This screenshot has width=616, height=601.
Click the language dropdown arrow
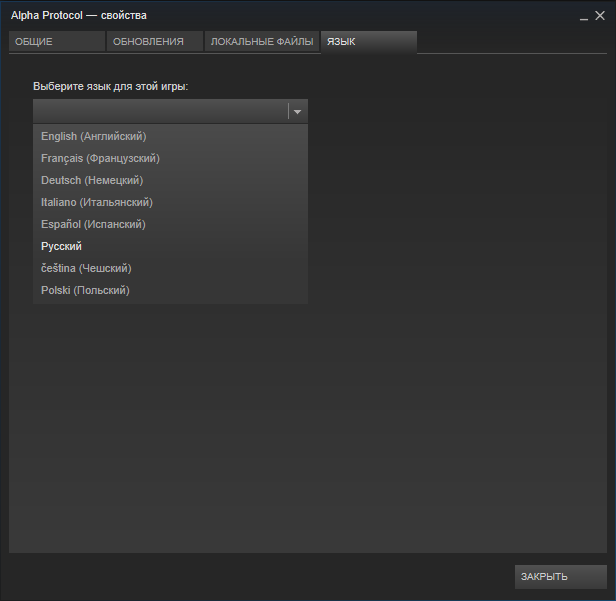click(x=297, y=112)
